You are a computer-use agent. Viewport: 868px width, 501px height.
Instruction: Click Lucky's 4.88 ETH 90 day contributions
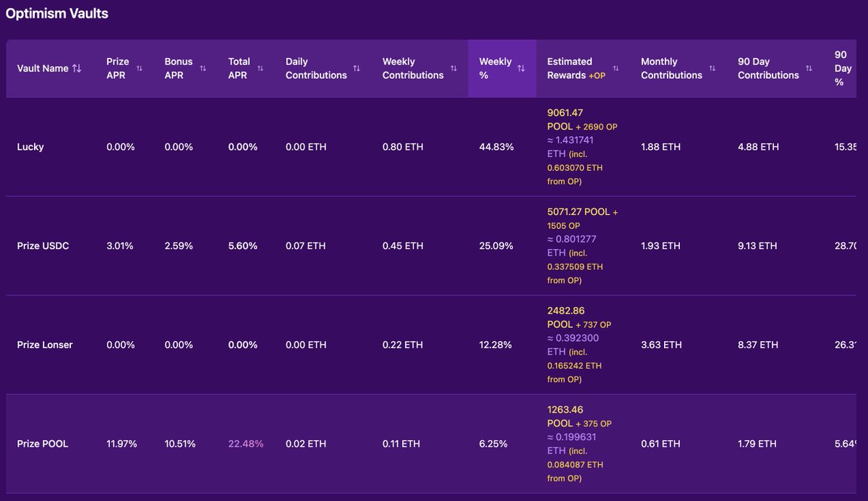click(x=758, y=147)
